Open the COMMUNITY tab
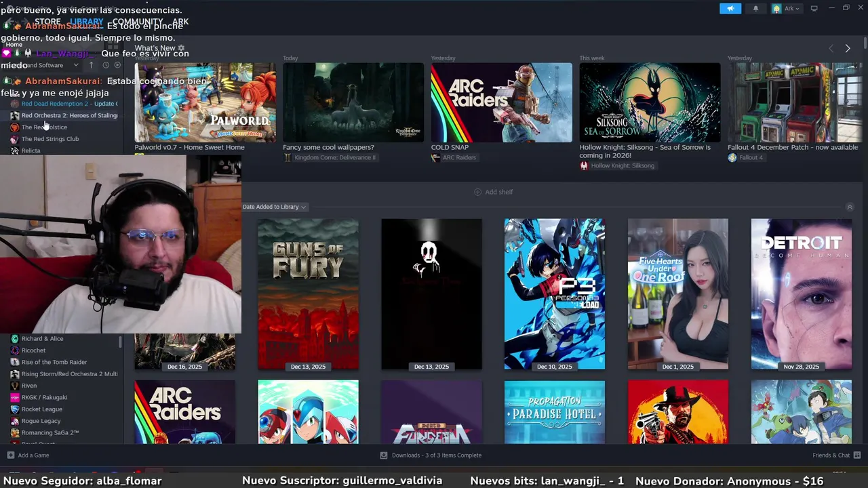Viewport: 868px width, 488px height. pyautogui.click(x=137, y=22)
